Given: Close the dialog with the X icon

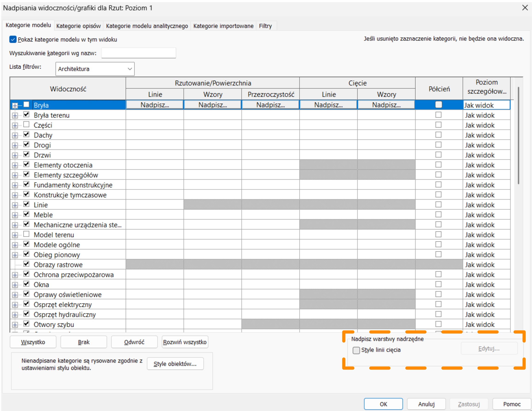Looking at the screenshot, I should click(525, 8).
